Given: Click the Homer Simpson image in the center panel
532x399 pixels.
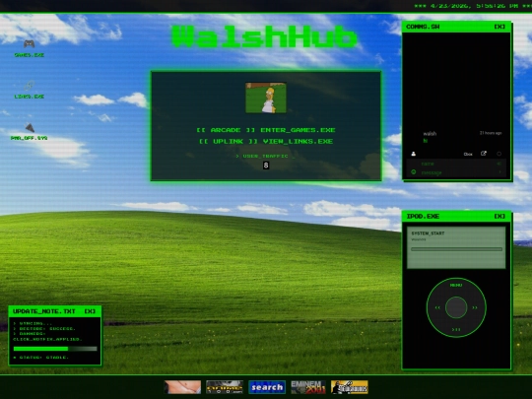Looking at the screenshot, I should point(266,98).
